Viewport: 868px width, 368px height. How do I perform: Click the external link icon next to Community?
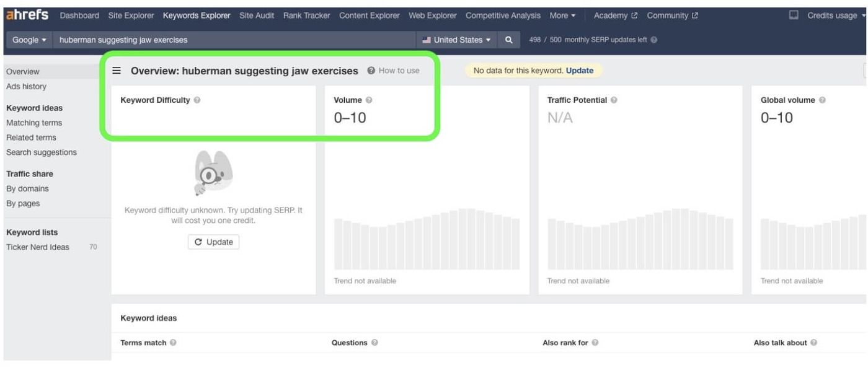[694, 15]
